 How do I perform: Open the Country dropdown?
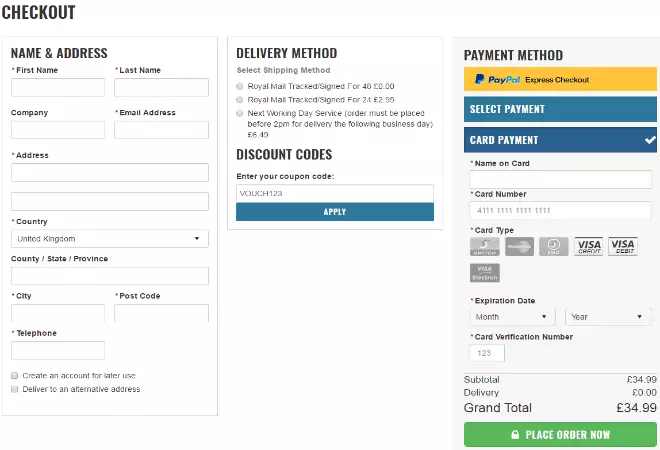[x=110, y=239]
